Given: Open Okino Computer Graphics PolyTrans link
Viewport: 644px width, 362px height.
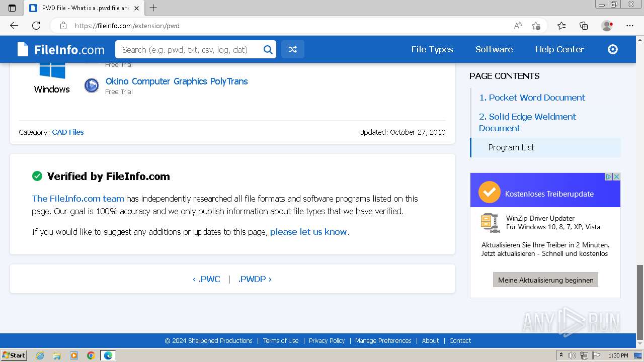Looking at the screenshot, I should click(177, 81).
